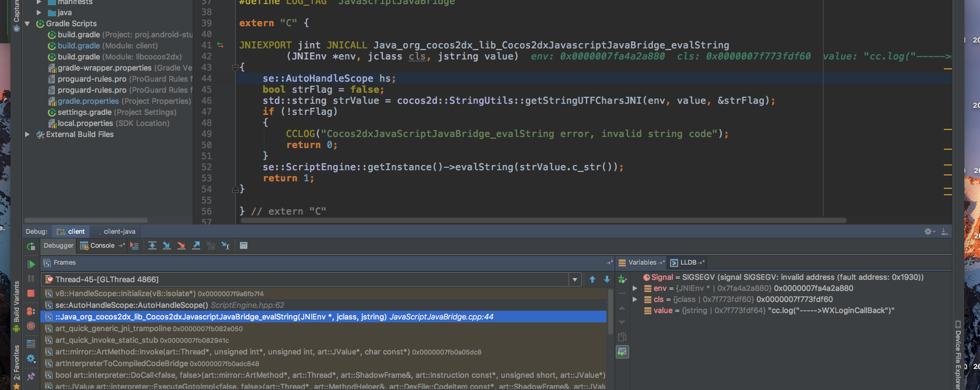Go to next frame with down arrow
Image resolution: width=980 pixels, height=390 pixels.
[607, 279]
